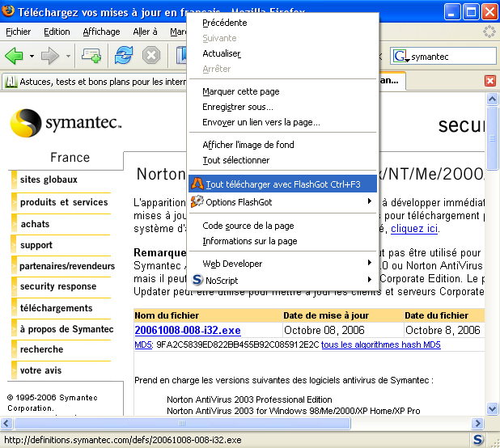Select Marquer cette page
The height and width of the screenshot is (448, 500).
282,91
